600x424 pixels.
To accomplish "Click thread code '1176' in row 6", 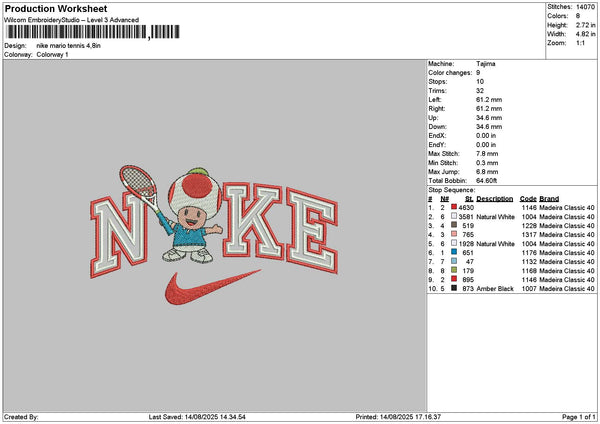I will tap(529, 253).
